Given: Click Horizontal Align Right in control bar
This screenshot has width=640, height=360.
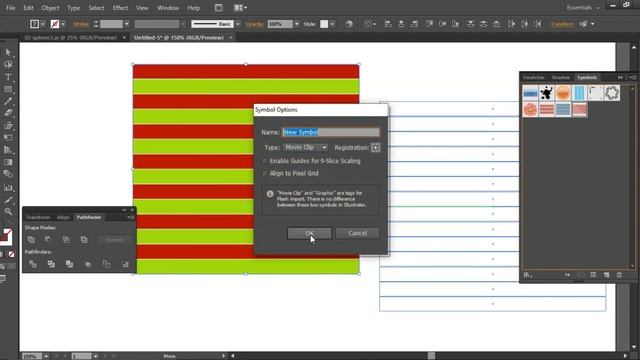Looking at the screenshot, I should (414, 24).
